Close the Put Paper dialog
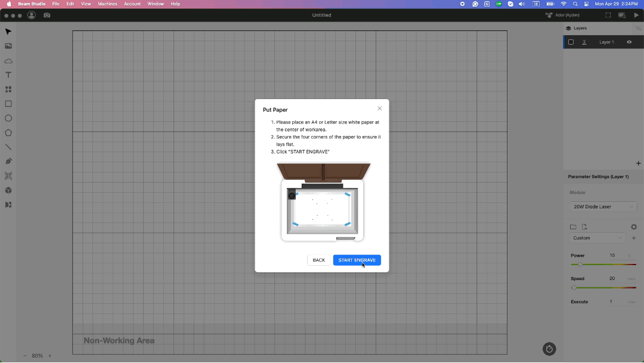This screenshot has width=644, height=363. pos(379,109)
